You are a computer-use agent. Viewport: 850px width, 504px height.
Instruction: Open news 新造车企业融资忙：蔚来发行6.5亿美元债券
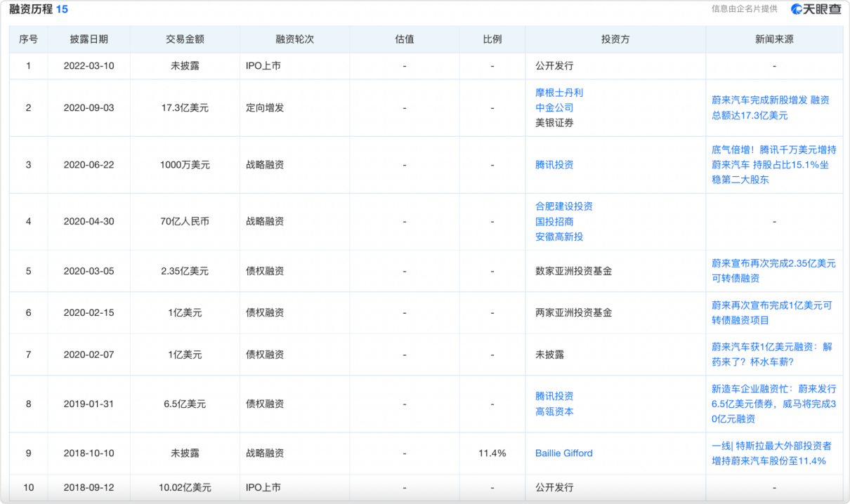pos(774,404)
